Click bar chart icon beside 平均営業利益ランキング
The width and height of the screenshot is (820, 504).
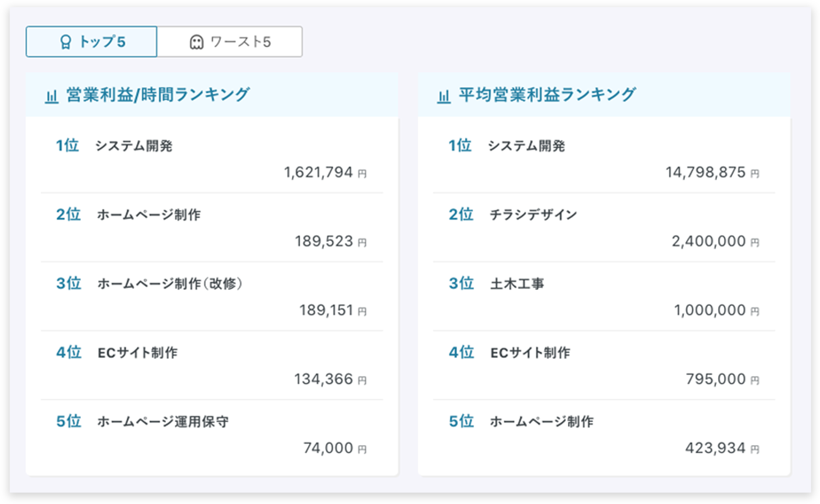pyautogui.click(x=444, y=97)
